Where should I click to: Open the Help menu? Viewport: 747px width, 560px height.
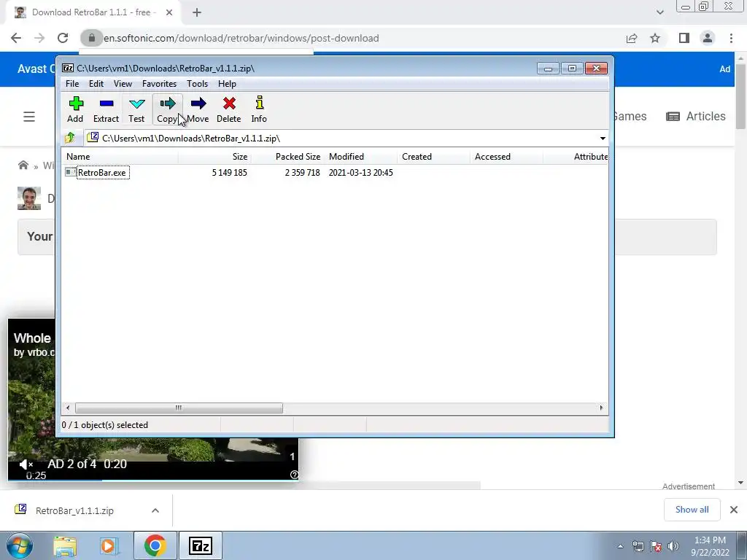pyautogui.click(x=228, y=84)
